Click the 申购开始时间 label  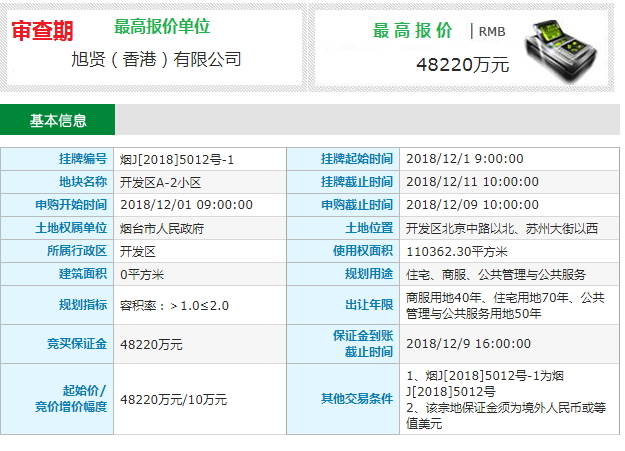coord(71,205)
